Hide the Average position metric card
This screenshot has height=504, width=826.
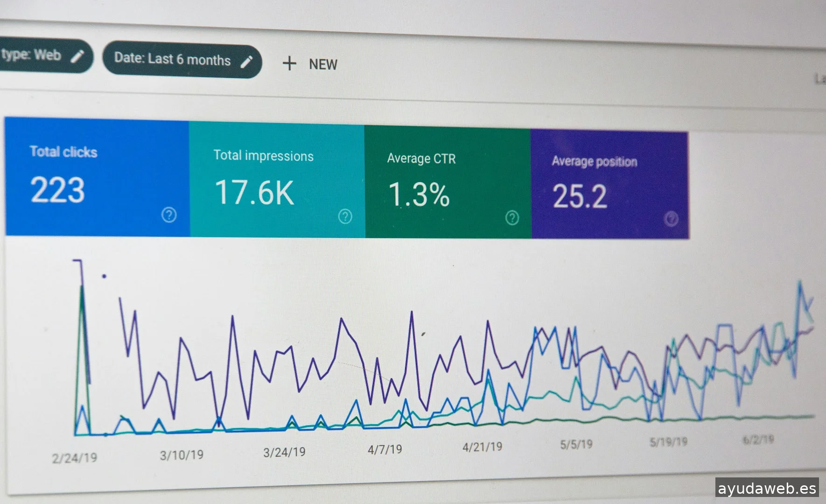tap(609, 185)
